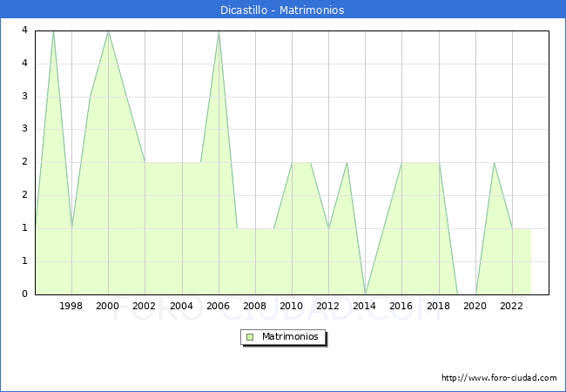This screenshot has width=566, height=392.
Task: Click the 2016 x-axis label
Action: coord(401,306)
